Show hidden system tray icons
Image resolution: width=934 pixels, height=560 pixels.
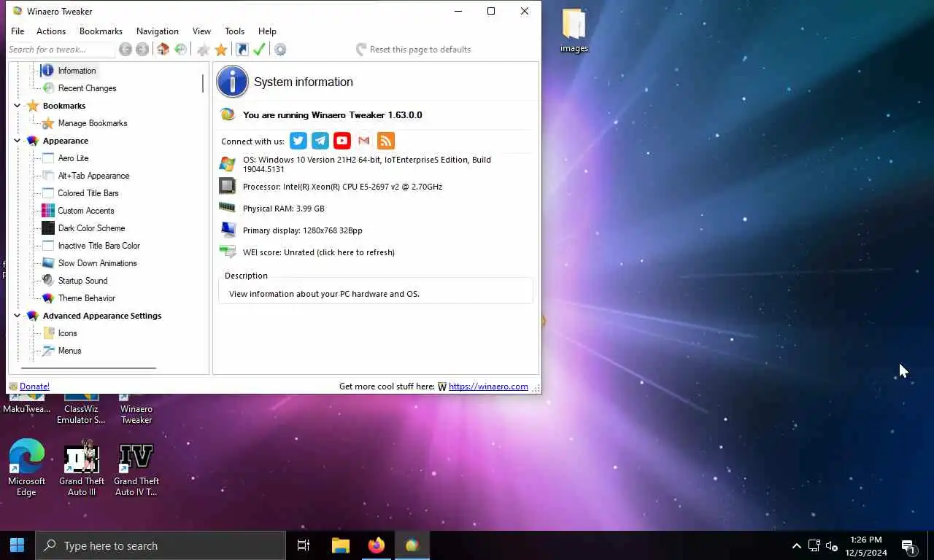[x=796, y=545]
